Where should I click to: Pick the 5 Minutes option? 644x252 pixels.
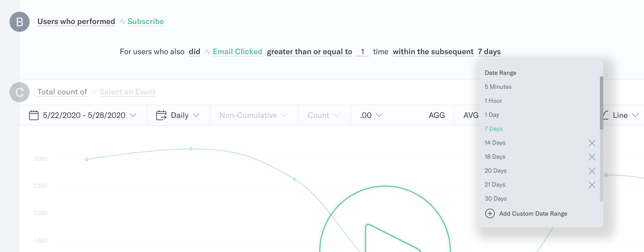coord(498,87)
